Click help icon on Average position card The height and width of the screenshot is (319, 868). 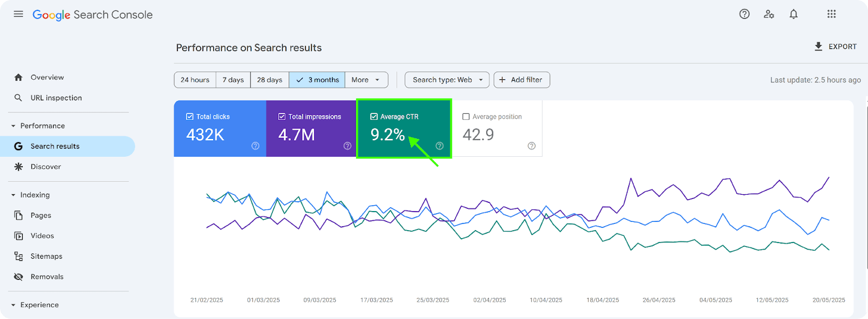tap(532, 146)
